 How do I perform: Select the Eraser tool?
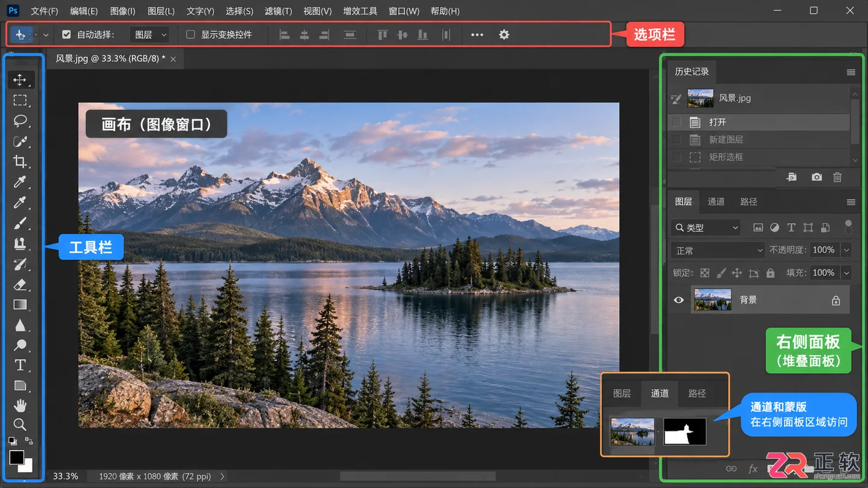pos(20,284)
